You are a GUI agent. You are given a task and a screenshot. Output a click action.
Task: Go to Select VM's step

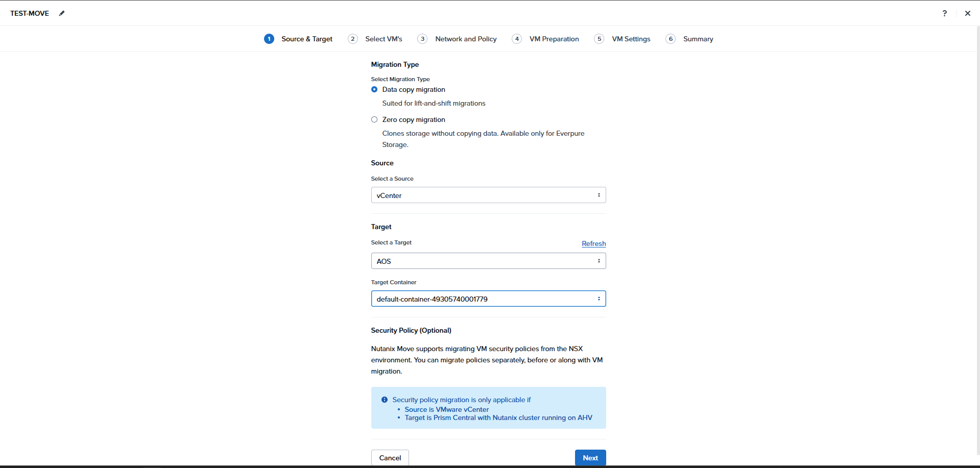pos(375,39)
